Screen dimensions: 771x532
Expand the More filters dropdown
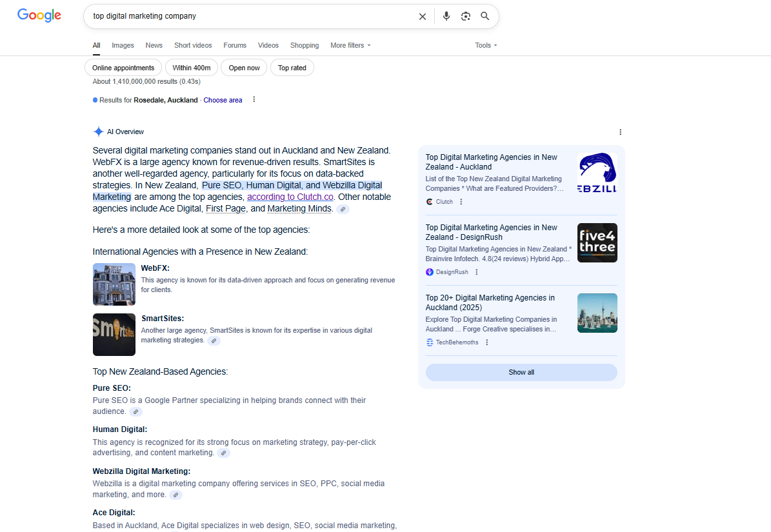pyautogui.click(x=350, y=45)
